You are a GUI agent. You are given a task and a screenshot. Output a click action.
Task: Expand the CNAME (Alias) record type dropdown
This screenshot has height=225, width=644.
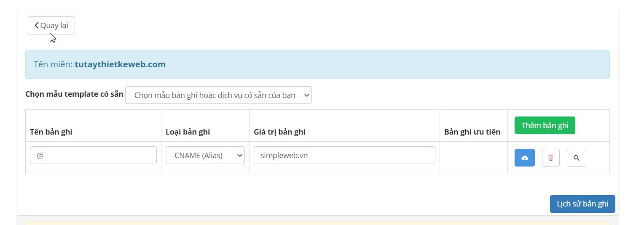(x=205, y=155)
